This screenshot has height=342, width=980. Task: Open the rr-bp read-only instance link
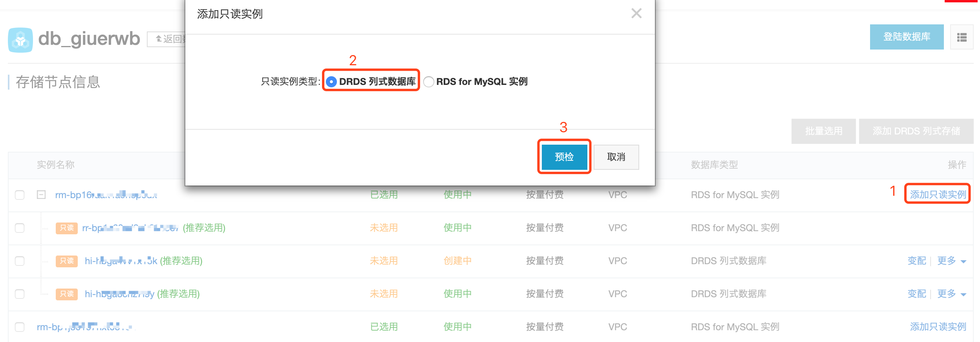tap(130, 228)
